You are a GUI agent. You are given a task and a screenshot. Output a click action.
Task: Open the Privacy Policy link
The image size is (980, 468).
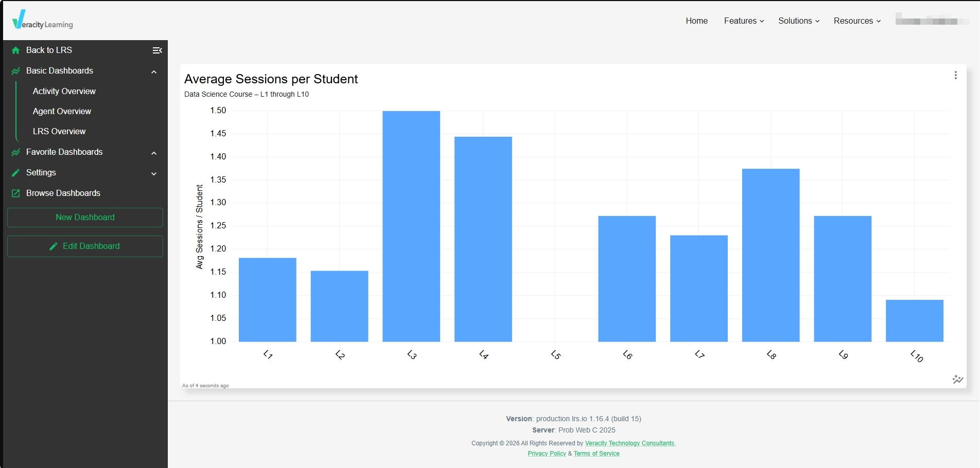click(x=547, y=454)
